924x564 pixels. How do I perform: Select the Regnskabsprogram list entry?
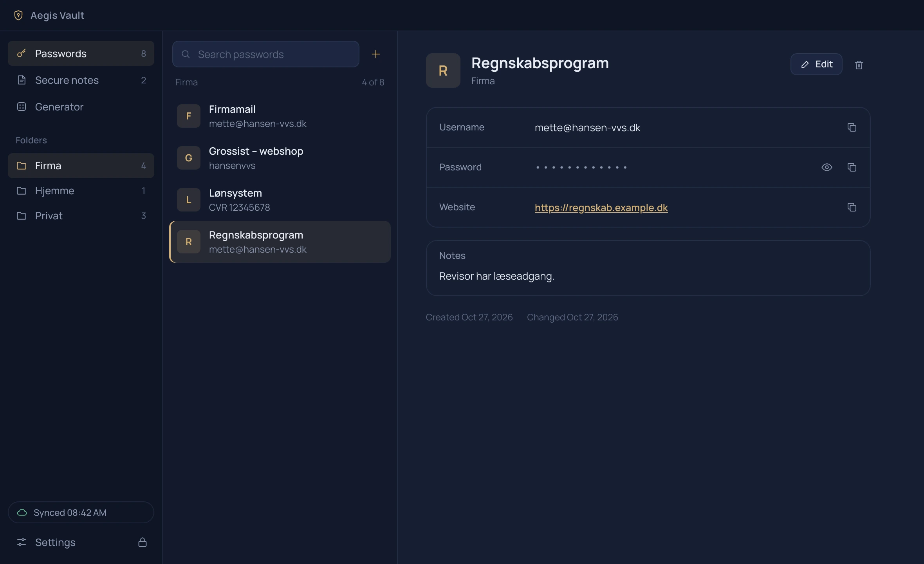point(280,242)
